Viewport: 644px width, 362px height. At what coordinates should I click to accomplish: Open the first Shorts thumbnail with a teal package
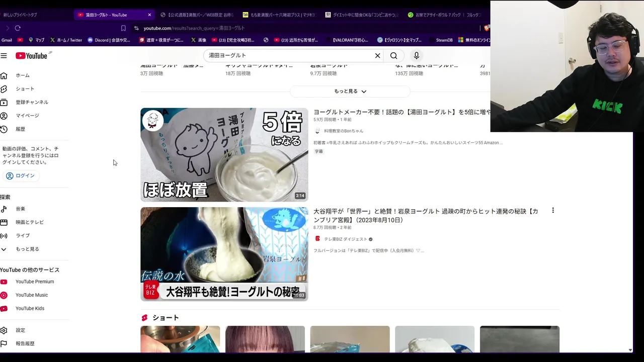tap(180, 339)
